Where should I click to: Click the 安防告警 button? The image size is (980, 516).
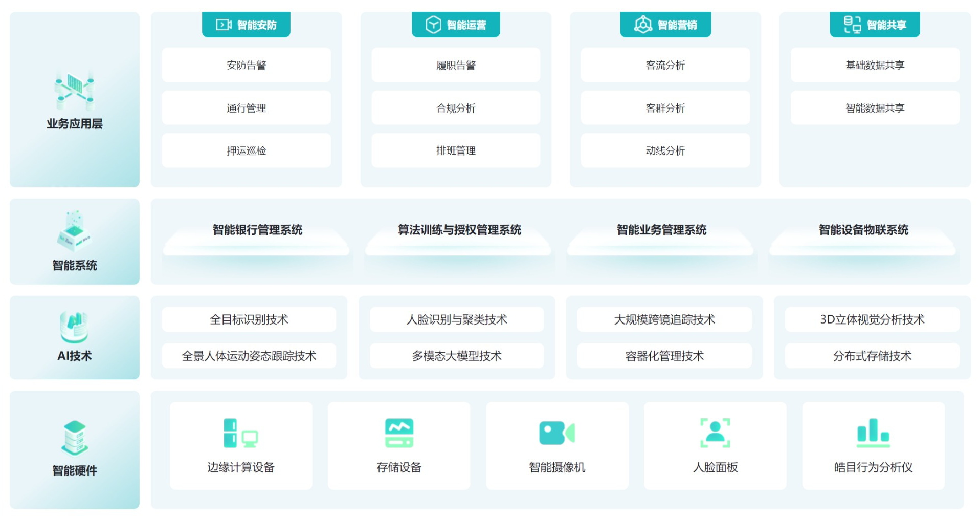[x=246, y=65]
